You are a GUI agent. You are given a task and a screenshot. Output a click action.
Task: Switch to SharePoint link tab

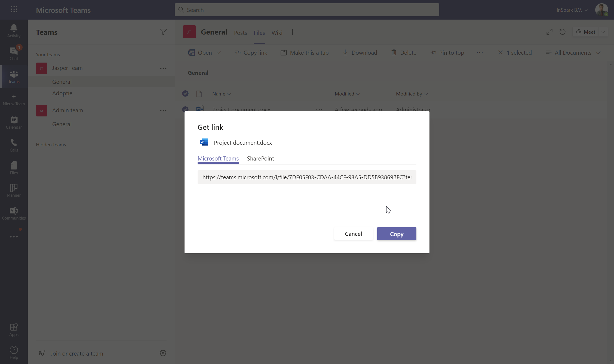pyautogui.click(x=260, y=158)
